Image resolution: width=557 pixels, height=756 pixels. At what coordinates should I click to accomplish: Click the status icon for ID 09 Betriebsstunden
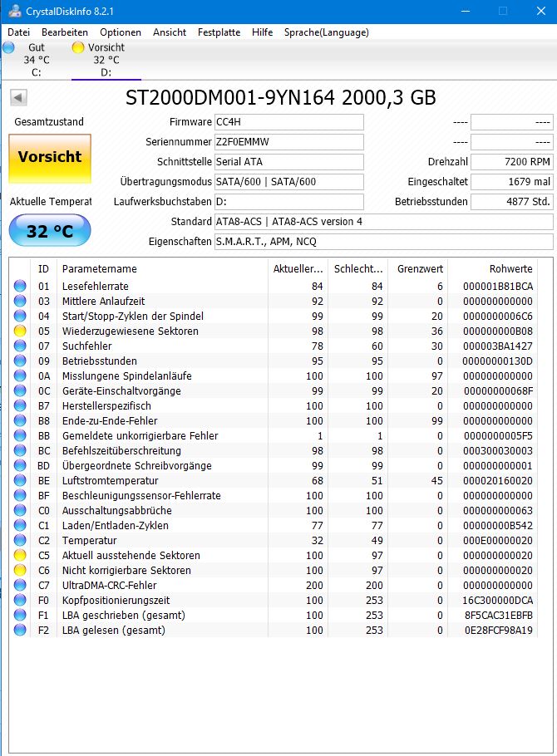tap(20, 361)
